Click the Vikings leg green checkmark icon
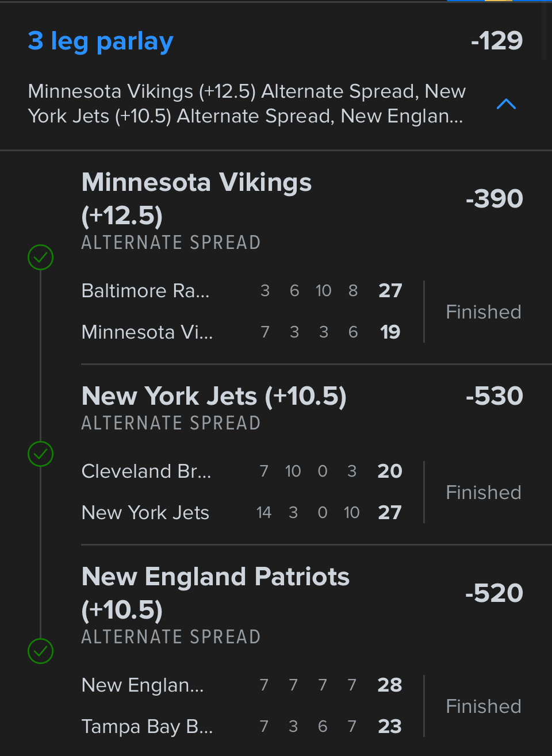 click(41, 257)
